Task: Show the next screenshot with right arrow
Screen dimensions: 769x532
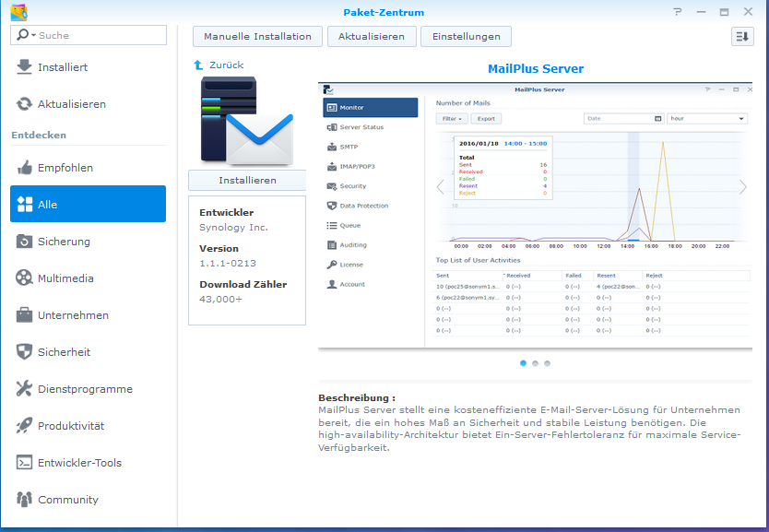Action: 743,187
